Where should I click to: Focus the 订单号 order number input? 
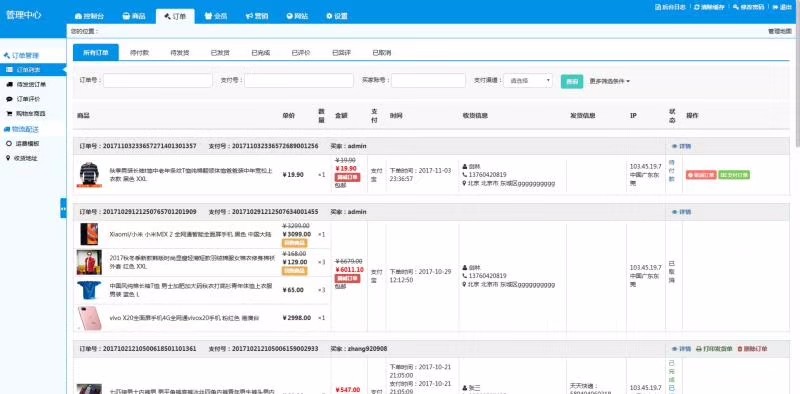[x=158, y=81]
